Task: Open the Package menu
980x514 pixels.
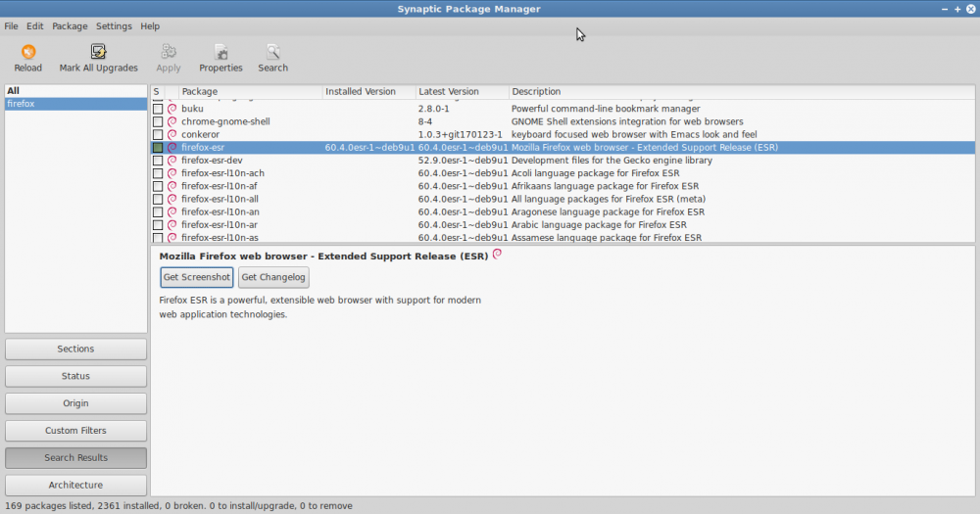Action: pyautogui.click(x=70, y=26)
